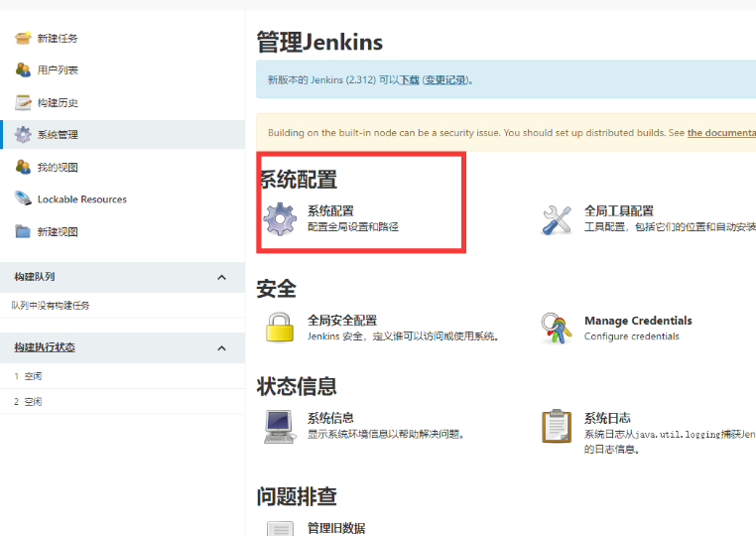
Task: Click the 问题排查 section heading
Action: 297,496
